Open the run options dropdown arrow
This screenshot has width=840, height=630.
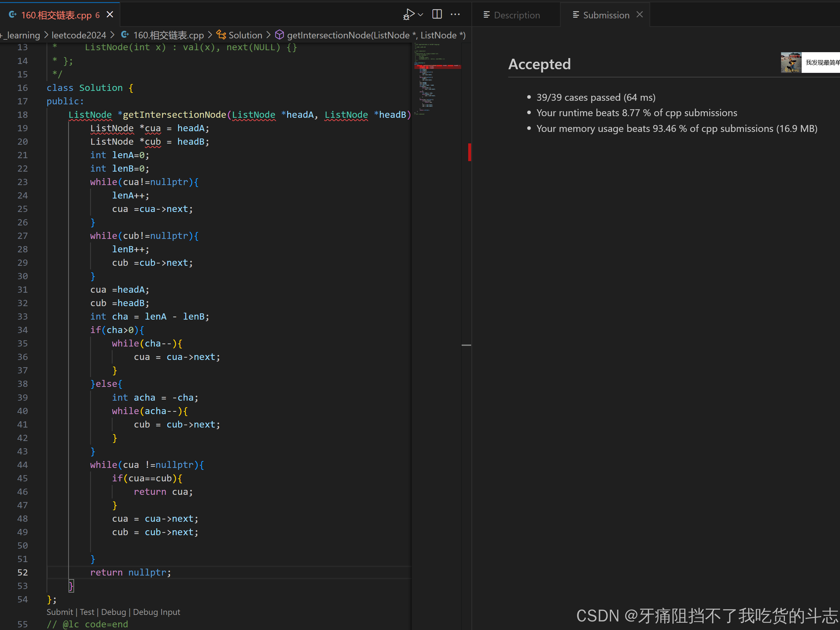click(x=420, y=15)
